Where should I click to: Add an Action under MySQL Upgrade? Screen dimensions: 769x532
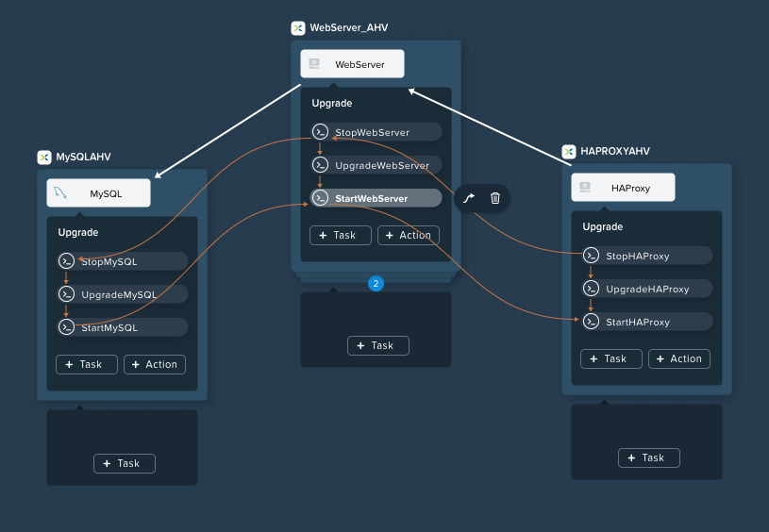click(x=155, y=364)
